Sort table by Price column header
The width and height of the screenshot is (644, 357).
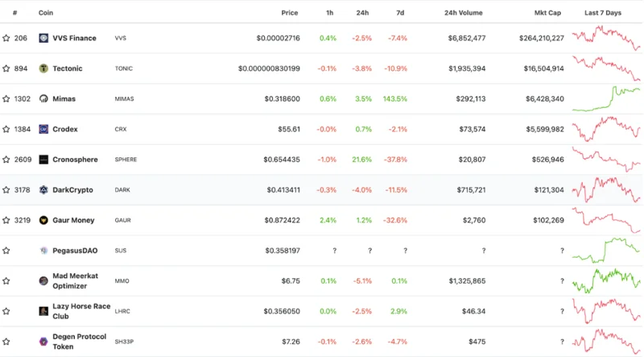coord(290,13)
